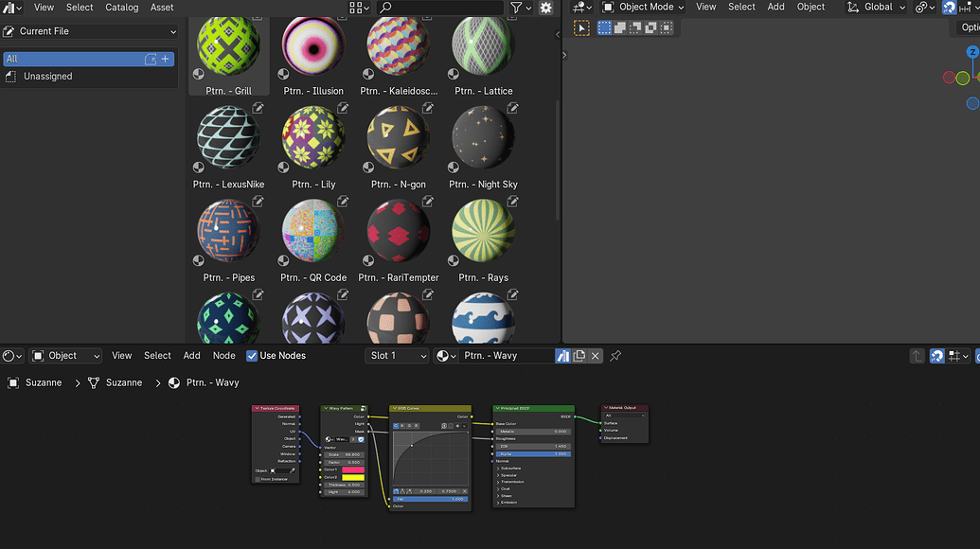The width and height of the screenshot is (980, 549).
Task: Open the Object Mode dropdown
Action: point(643,8)
